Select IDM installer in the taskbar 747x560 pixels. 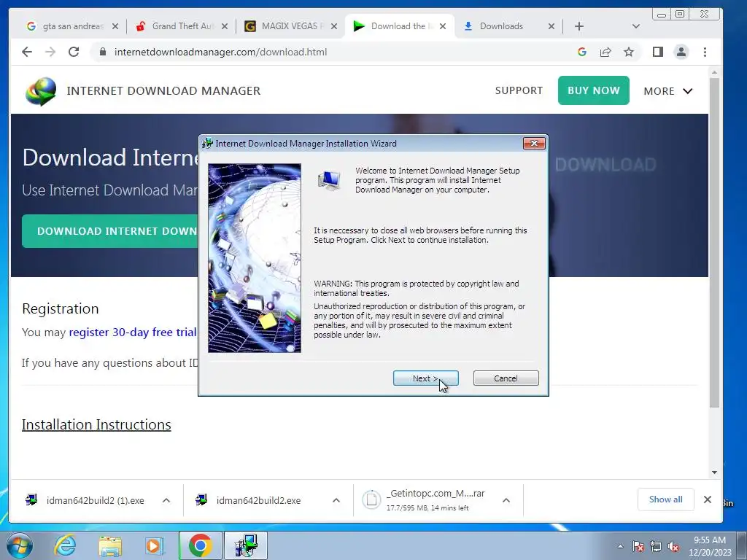[246, 545]
